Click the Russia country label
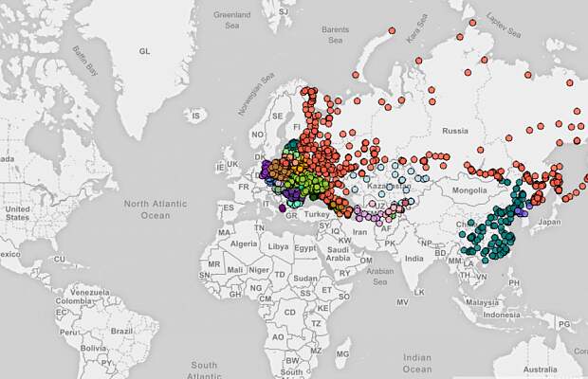Image resolution: width=588 pixels, height=379 pixels. coord(455,131)
